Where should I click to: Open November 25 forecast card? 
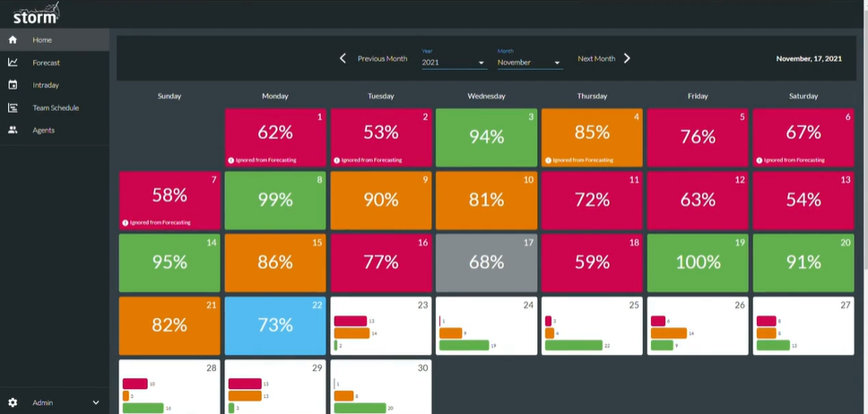pos(592,325)
